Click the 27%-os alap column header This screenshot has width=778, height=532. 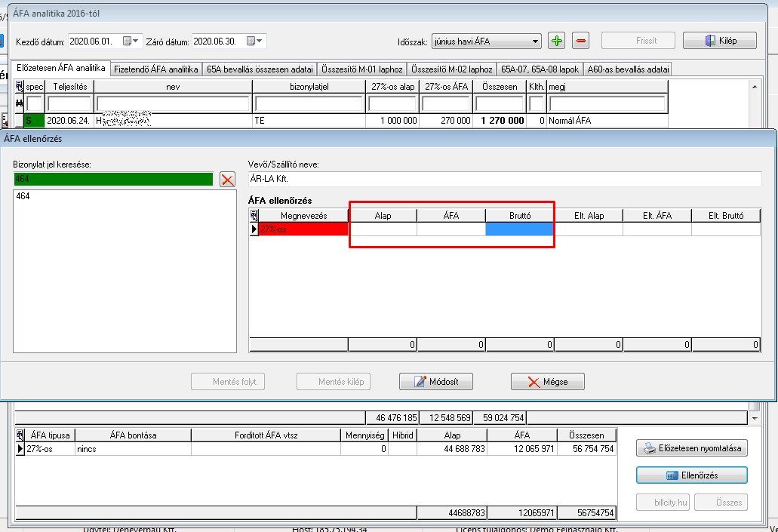[392, 86]
